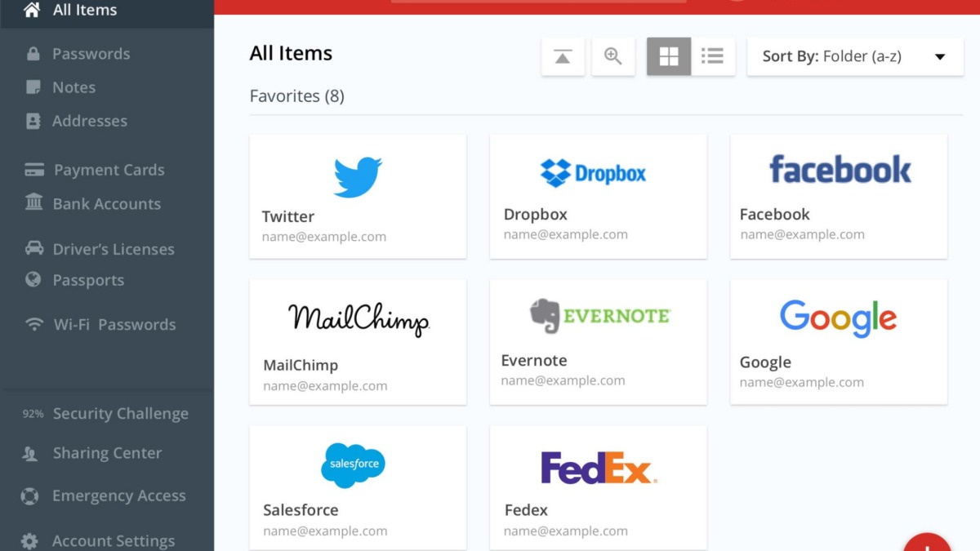Click the Driver's Licenses car icon
The image size is (980, 551).
click(33, 248)
